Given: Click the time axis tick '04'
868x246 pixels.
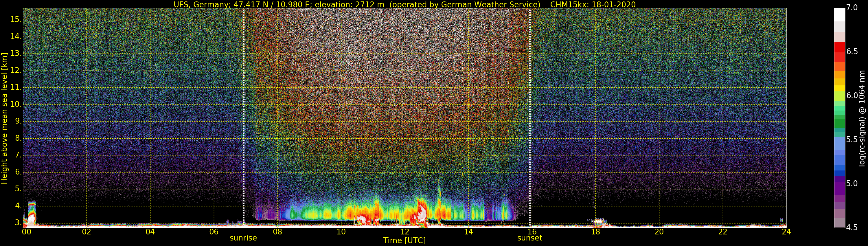Looking at the screenshot, I should click(150, 232).
